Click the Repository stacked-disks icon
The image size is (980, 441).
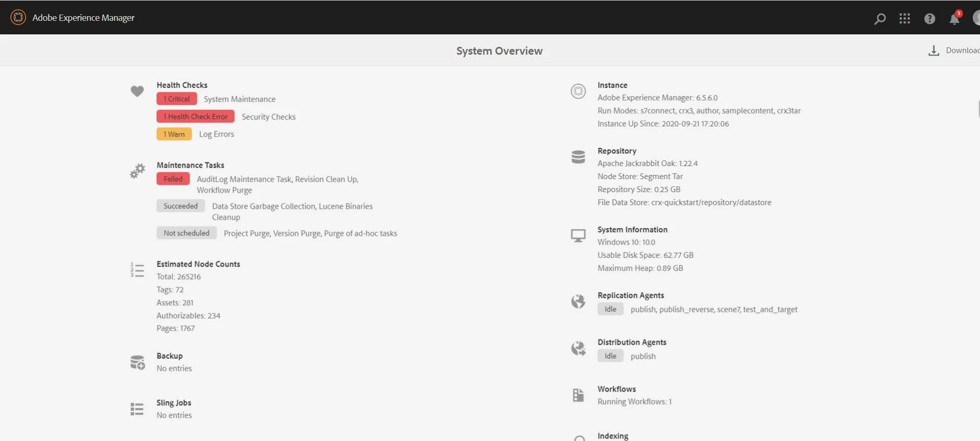578,157
